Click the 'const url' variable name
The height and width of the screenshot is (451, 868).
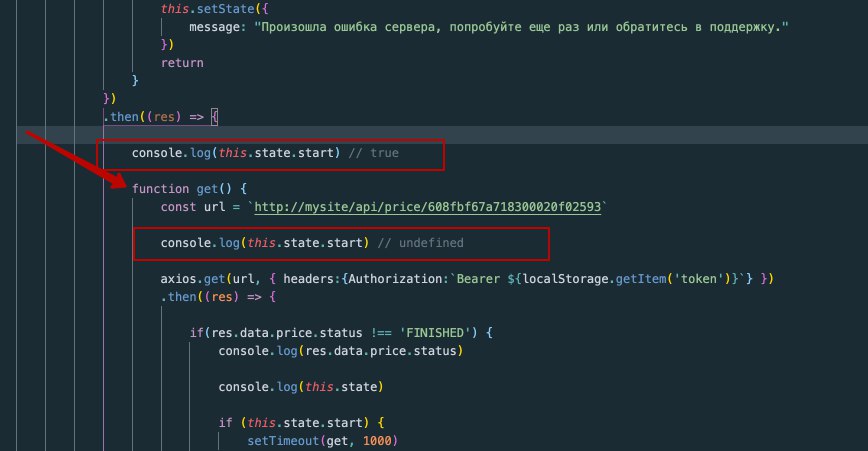[215, 207]
